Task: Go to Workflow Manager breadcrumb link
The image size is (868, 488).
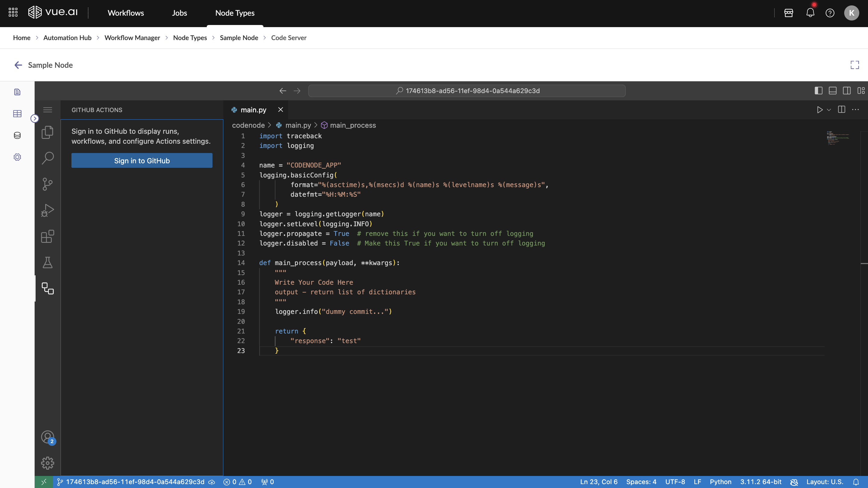Action: (x=132, y=38)
